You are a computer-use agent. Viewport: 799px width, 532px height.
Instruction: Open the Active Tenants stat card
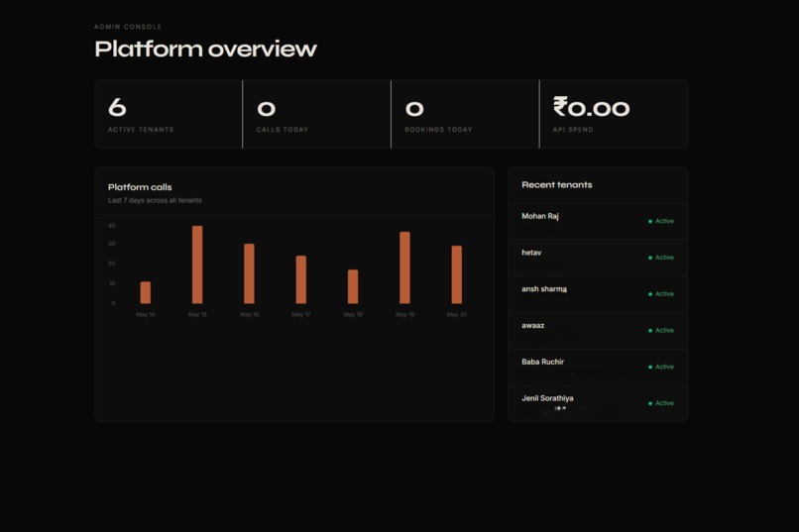(x=169, y=114)
